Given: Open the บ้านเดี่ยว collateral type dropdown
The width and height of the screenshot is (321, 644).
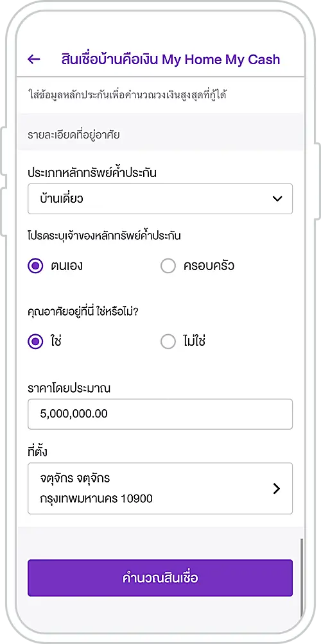Looking at the screenshot, I should point(160,199).
